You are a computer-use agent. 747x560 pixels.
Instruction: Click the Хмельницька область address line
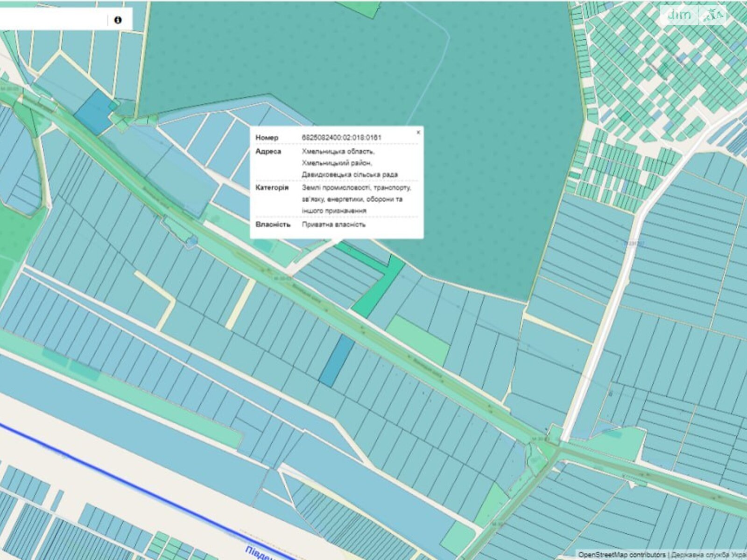tap(338, 152)
